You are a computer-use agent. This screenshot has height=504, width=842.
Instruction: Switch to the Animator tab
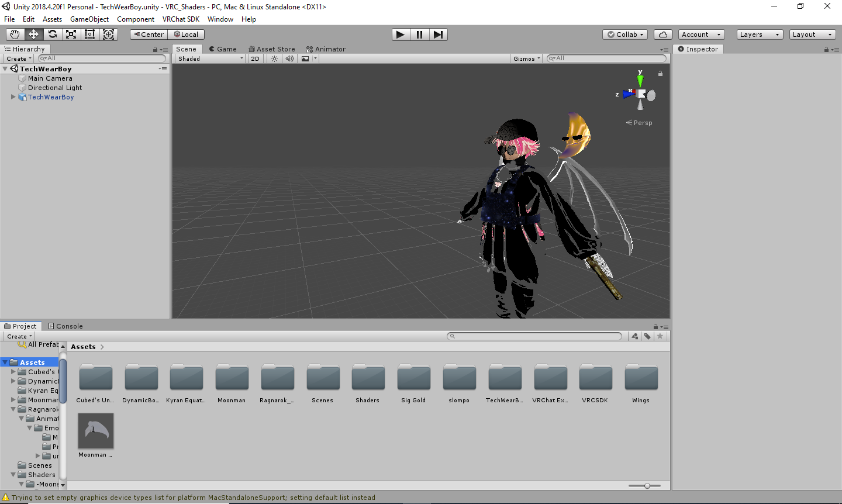tap(326, 49)
